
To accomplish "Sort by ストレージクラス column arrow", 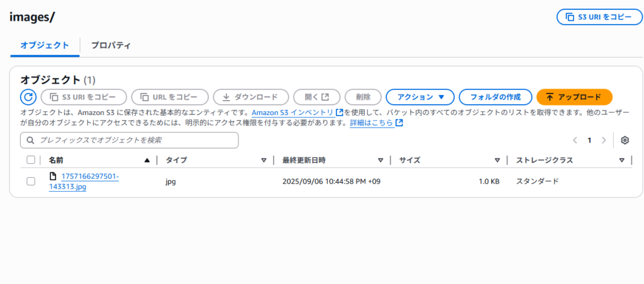I will (622, 160).
